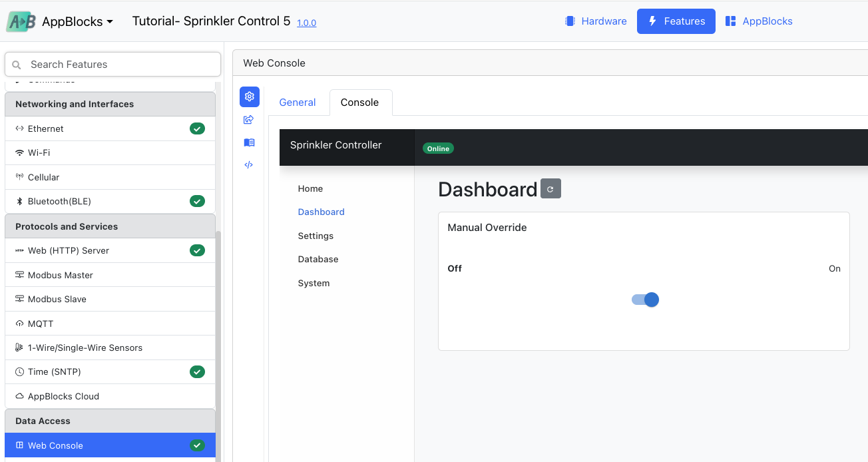868x462 pixels.
Task: Open Database in the console menu
Action: [318, 259]
